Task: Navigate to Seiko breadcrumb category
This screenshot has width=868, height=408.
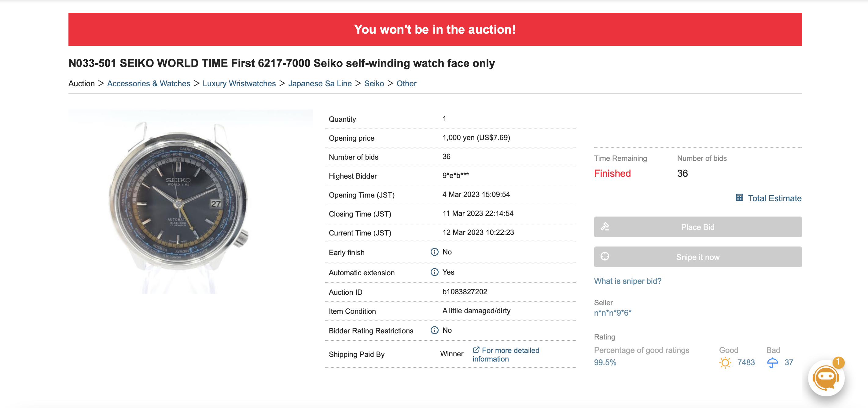Action: [x=374, y=83]
